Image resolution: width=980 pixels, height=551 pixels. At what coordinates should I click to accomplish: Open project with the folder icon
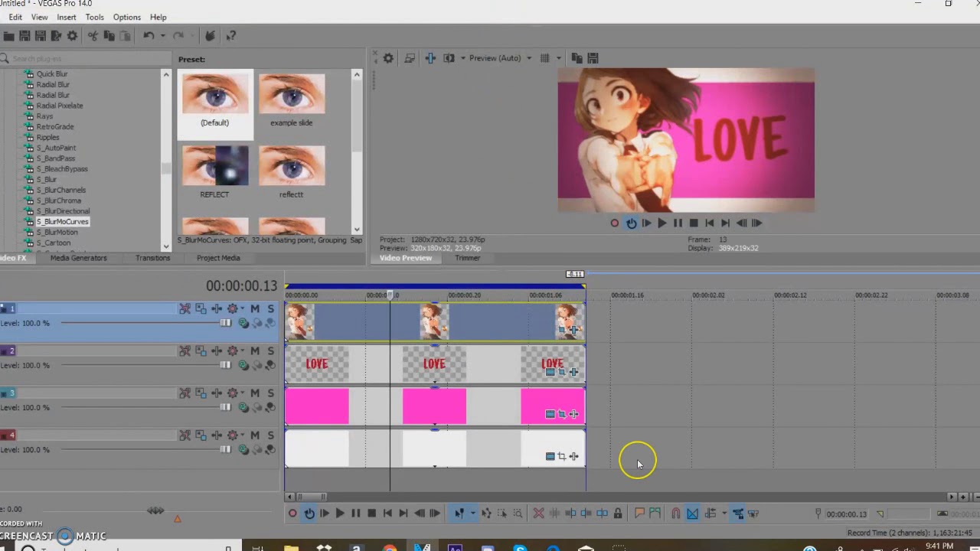tap(8, 36)
